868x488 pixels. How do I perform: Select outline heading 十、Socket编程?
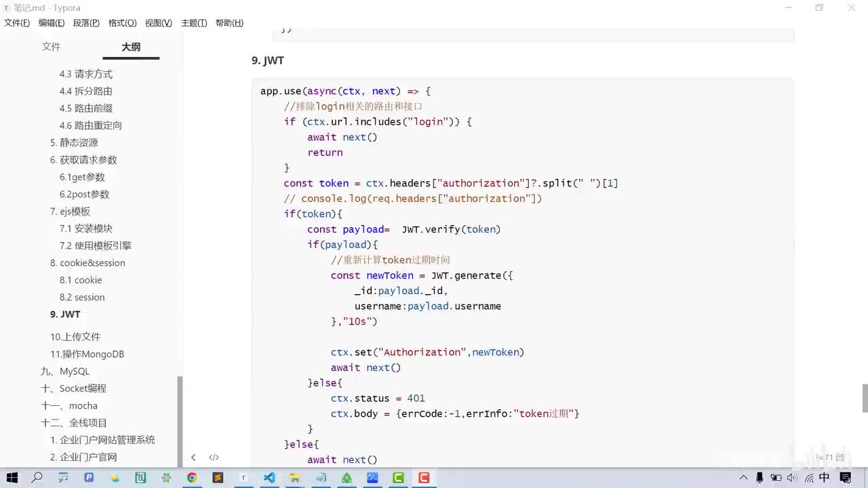(x=73, y=388)
